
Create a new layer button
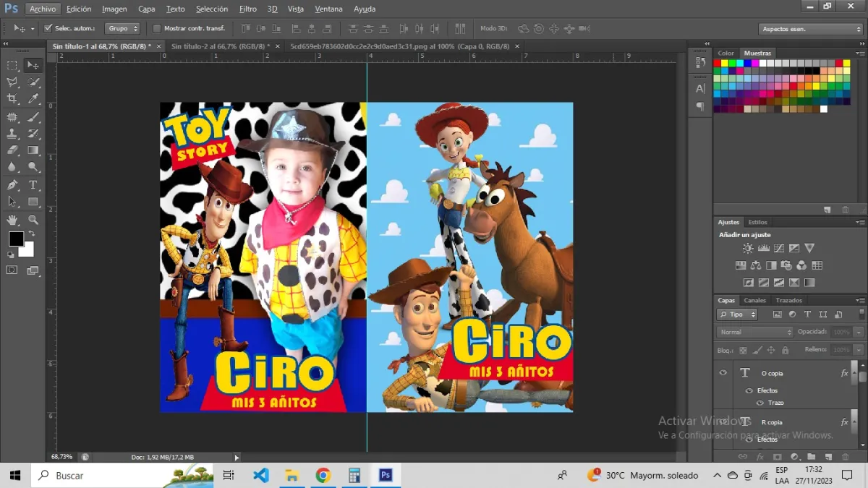tap(827, 457)
